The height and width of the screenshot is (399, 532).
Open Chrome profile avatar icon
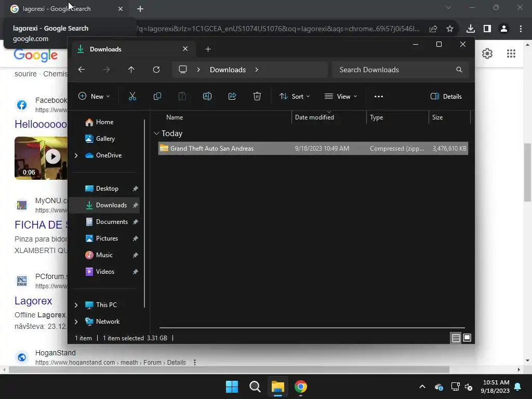pyautogui.click(x=504, y=29)
